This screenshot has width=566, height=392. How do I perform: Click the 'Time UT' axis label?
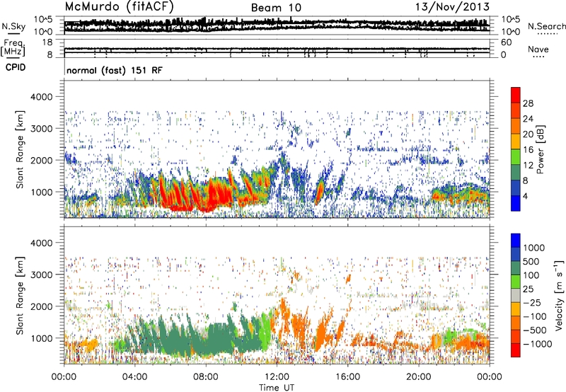(x=277, y=388)
